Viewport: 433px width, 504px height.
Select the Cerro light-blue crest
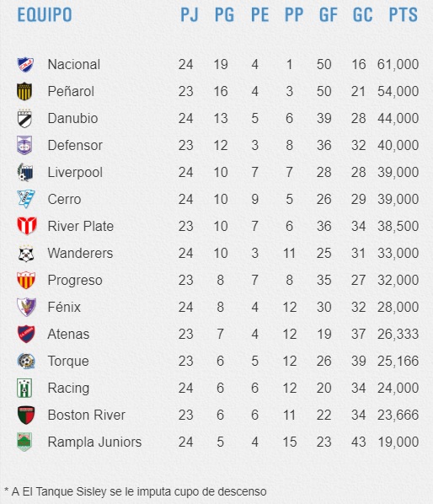click(26, 199)
